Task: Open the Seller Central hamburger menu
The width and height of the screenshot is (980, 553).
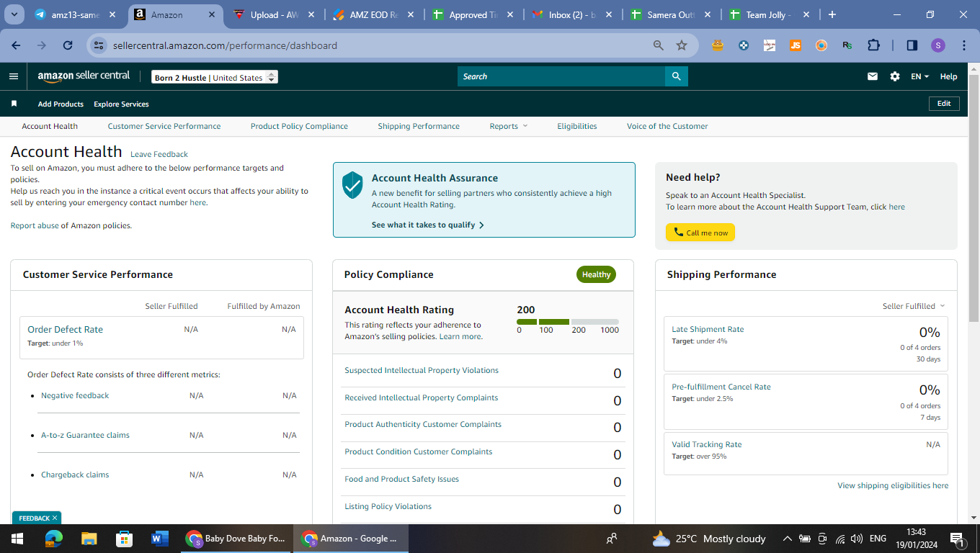Action: [14, 76]
